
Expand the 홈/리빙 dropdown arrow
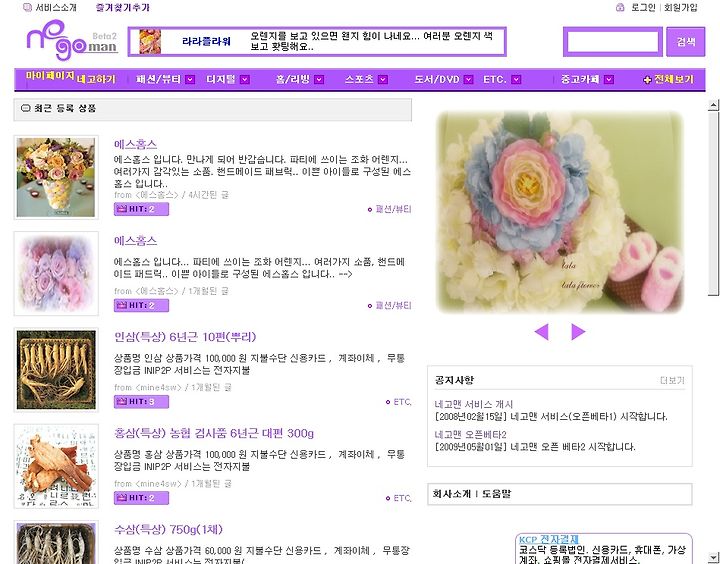point(319,79)
